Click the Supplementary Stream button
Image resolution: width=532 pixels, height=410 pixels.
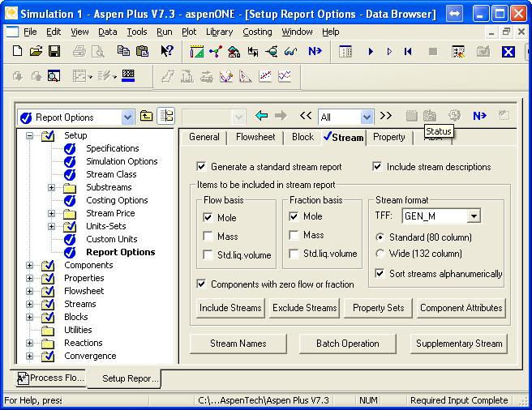[459, 344]
